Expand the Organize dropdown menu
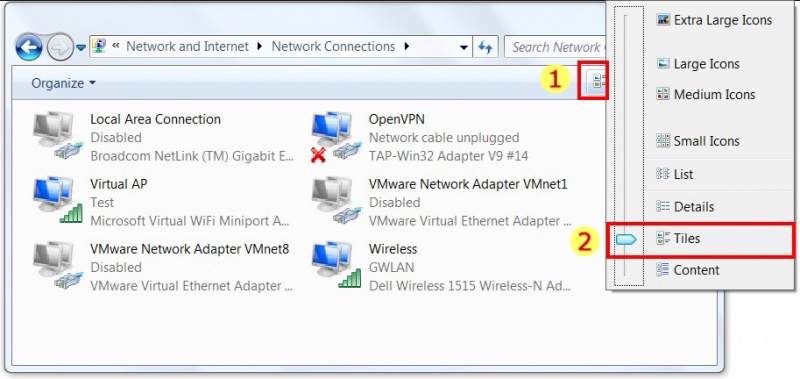Image resolution: width=800 pixels, height=379 pixels. coord(63,83)
